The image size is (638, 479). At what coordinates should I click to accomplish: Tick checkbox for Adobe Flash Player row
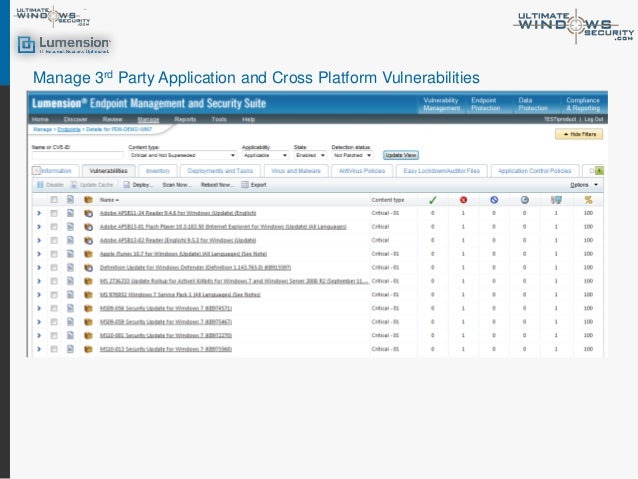[54, 227]
